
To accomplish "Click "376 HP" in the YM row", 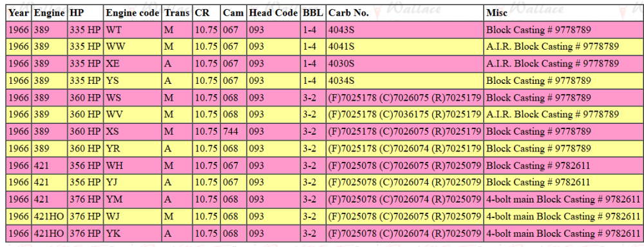I will pyautogui.click(x=85, y=200).
